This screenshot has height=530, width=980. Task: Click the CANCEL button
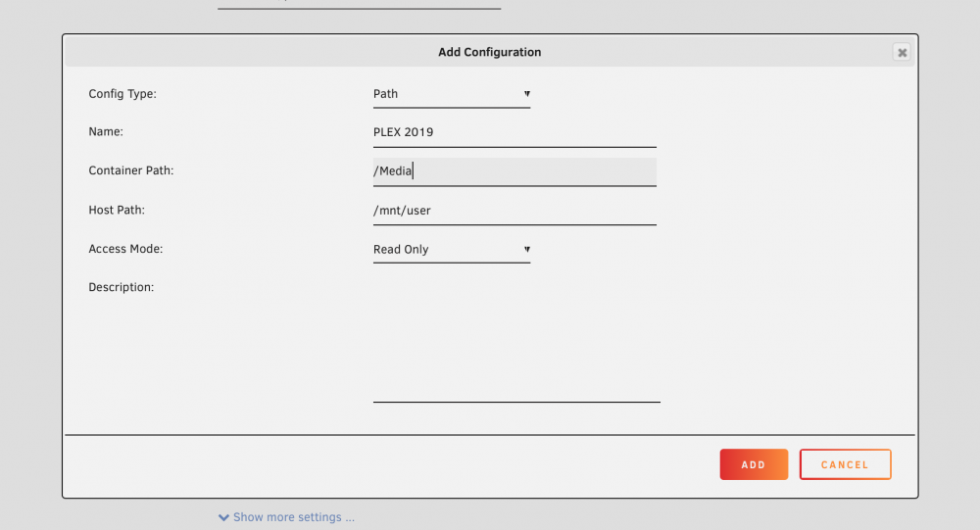[845, 464]
